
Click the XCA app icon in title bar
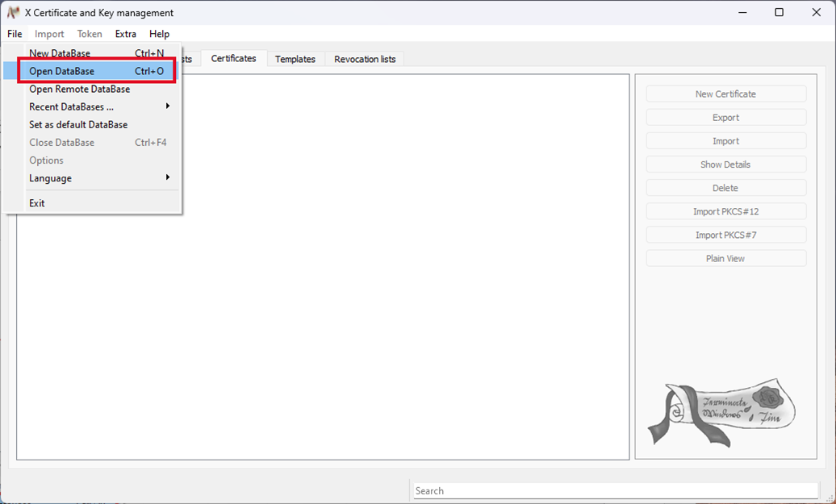tap(13, 13)
